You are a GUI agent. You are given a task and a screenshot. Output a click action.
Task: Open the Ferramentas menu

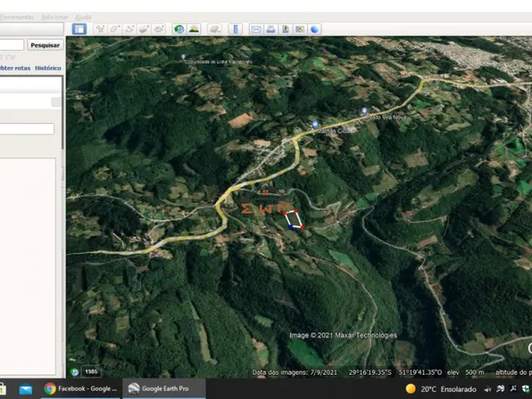tap(17, 17)
